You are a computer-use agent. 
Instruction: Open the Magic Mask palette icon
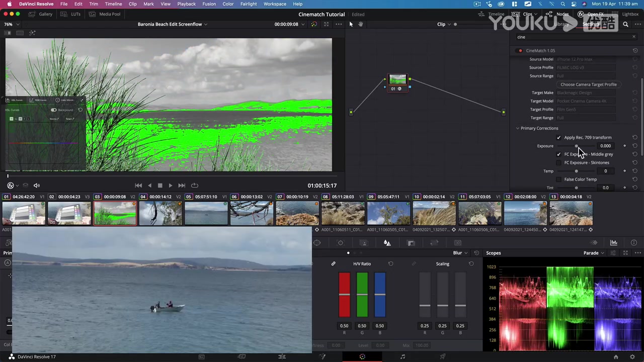point(364,243)
